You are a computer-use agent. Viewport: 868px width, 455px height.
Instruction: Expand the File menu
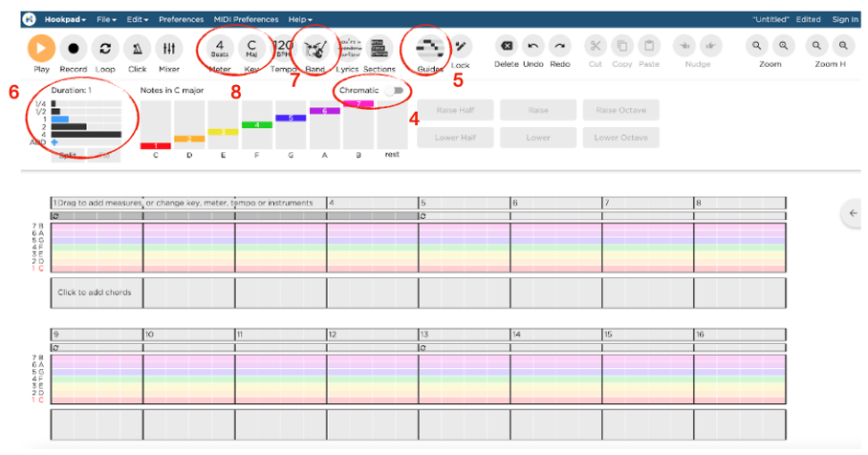point(108,19)
